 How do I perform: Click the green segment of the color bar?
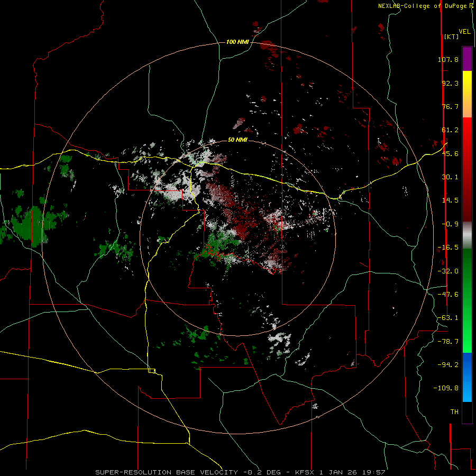point(467,300)
